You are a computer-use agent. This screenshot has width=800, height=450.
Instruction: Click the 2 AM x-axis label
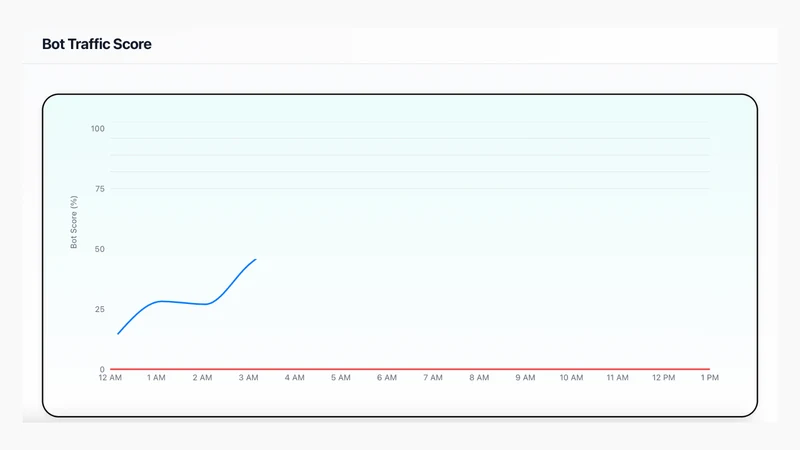[203, 378]
